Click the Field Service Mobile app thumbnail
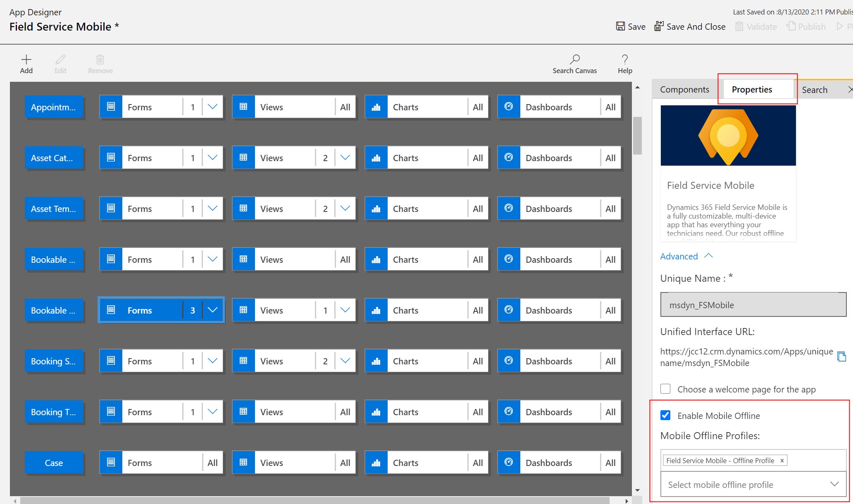 [728, 136]
